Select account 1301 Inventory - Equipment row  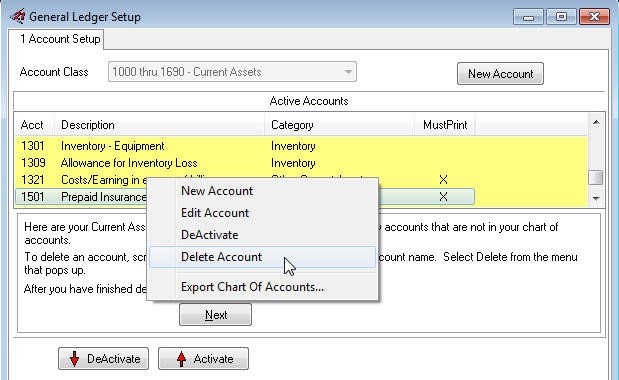click(x=302, y=146)
